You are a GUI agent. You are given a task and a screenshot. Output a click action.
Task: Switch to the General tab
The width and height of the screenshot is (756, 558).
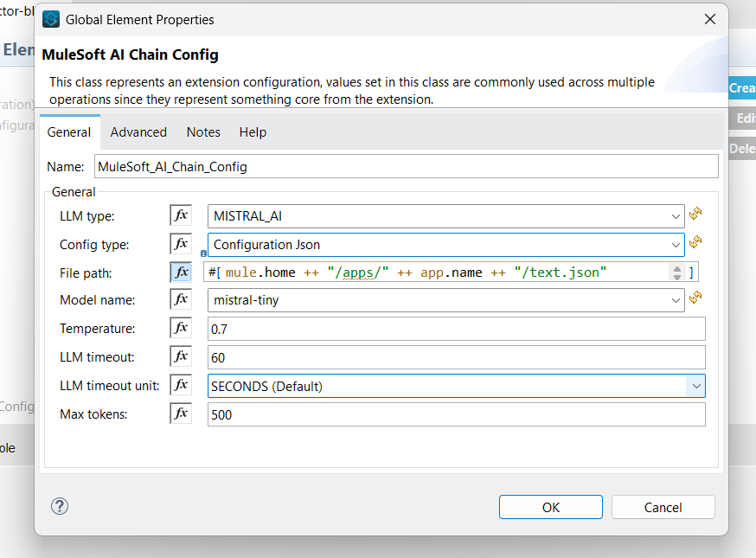69,132
